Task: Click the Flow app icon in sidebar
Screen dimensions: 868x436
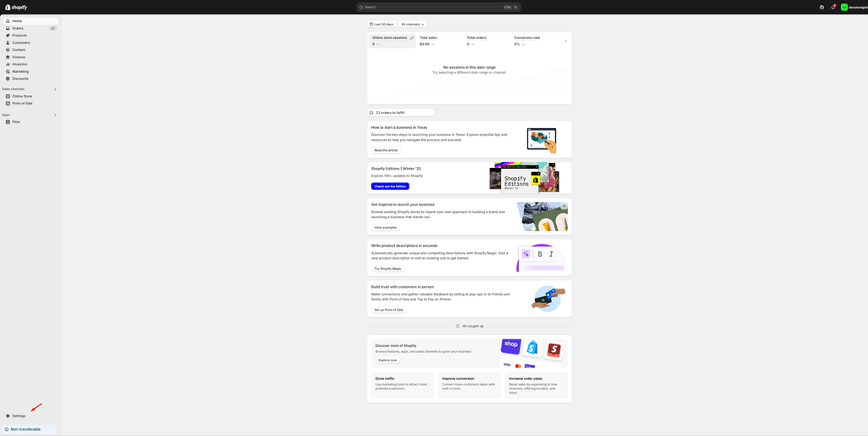Action: [x=8, y=122]
